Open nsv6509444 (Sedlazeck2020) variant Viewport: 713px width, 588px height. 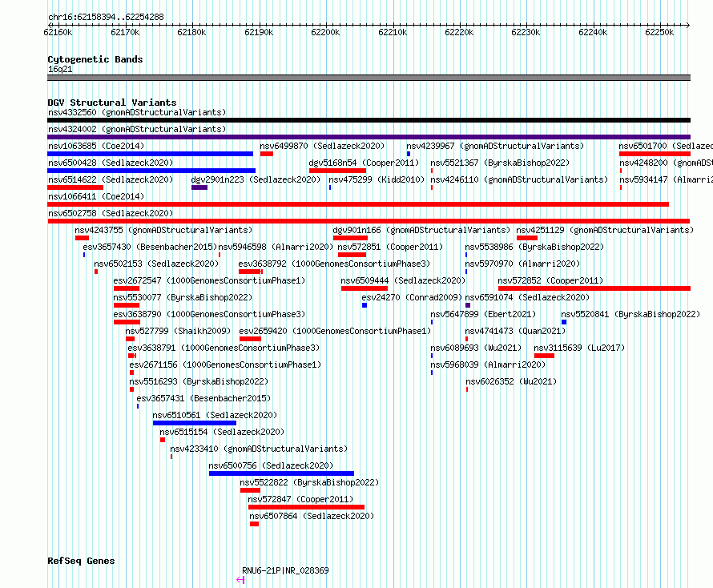click(x=403, y=280)
